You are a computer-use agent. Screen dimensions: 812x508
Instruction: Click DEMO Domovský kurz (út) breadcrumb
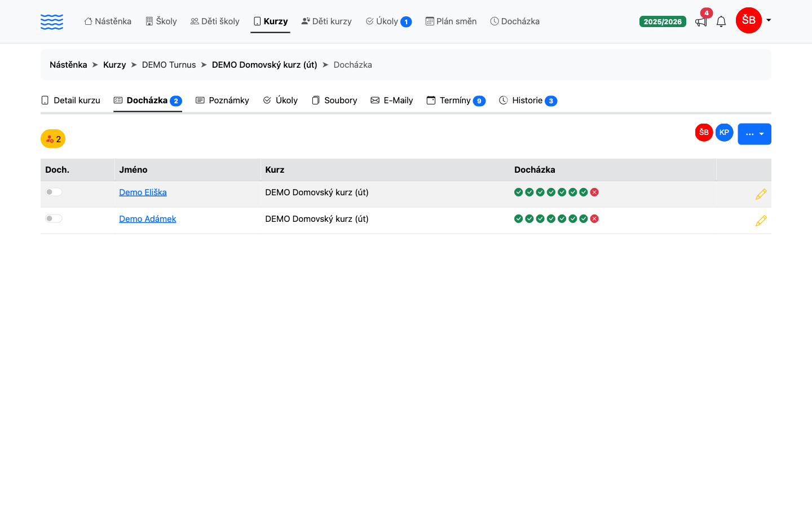pyautogui.click(x=264, y=65)
